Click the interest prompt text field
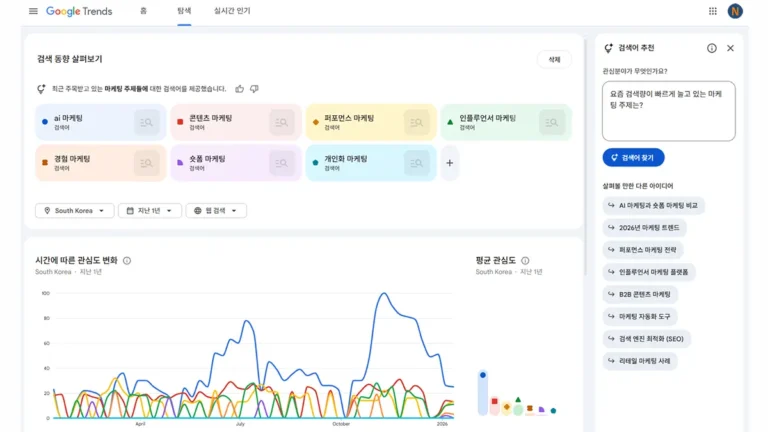Screen dimensions: 768x432 point(669,111)
